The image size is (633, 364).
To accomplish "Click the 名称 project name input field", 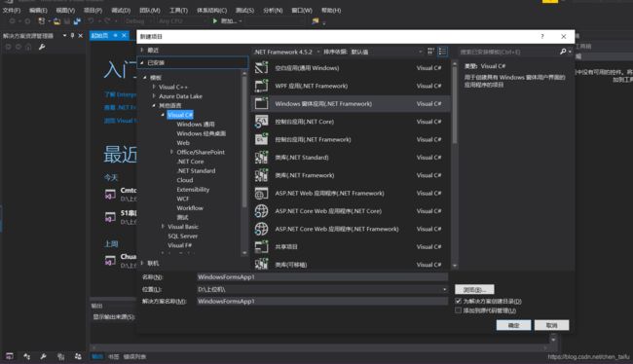I will click(322, 276).
